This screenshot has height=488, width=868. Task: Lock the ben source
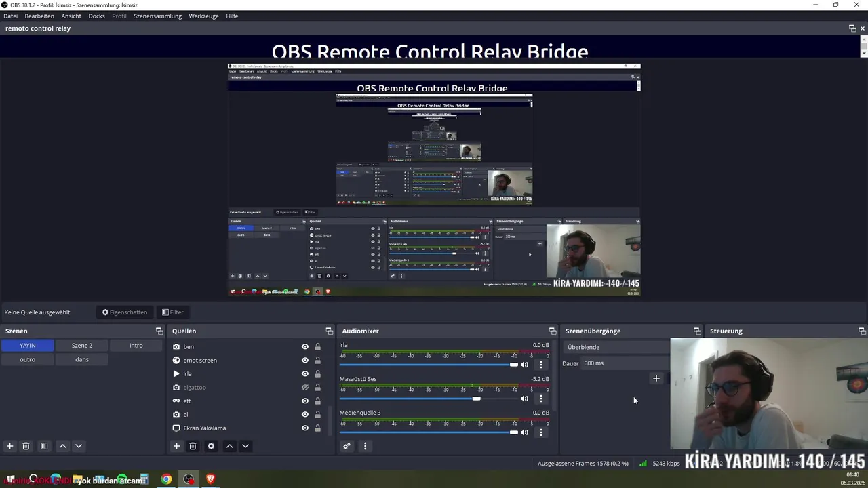(317, 346)
